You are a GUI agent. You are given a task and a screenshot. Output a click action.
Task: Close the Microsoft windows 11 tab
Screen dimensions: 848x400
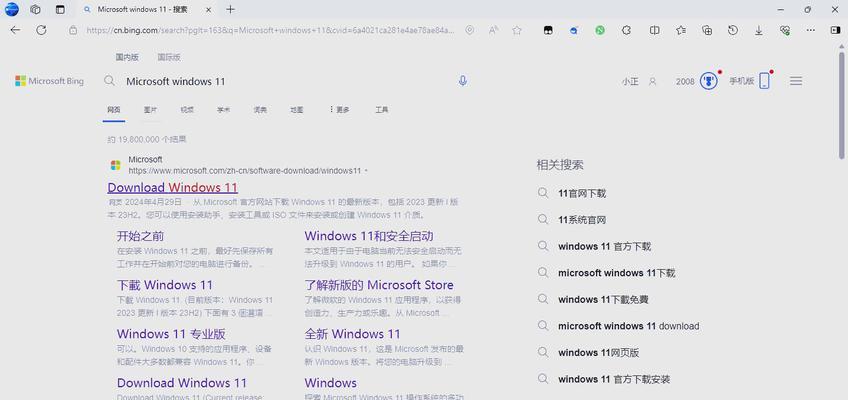pyautogui.click(x=209, y=9)
